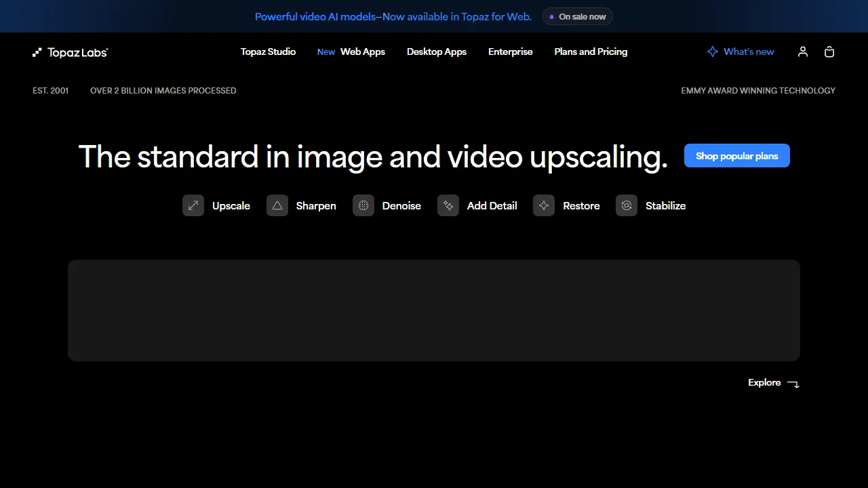Screen dimensions: 868x488
Task: Click the EST. 2001 text
Action: point(51,90)
